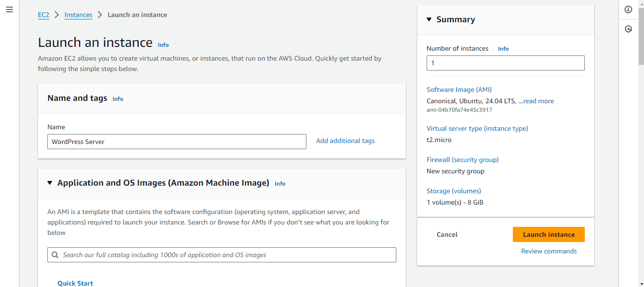
Task: Open Info next to Number of instances
Action: pyautogui.click(x=503, y=49)
